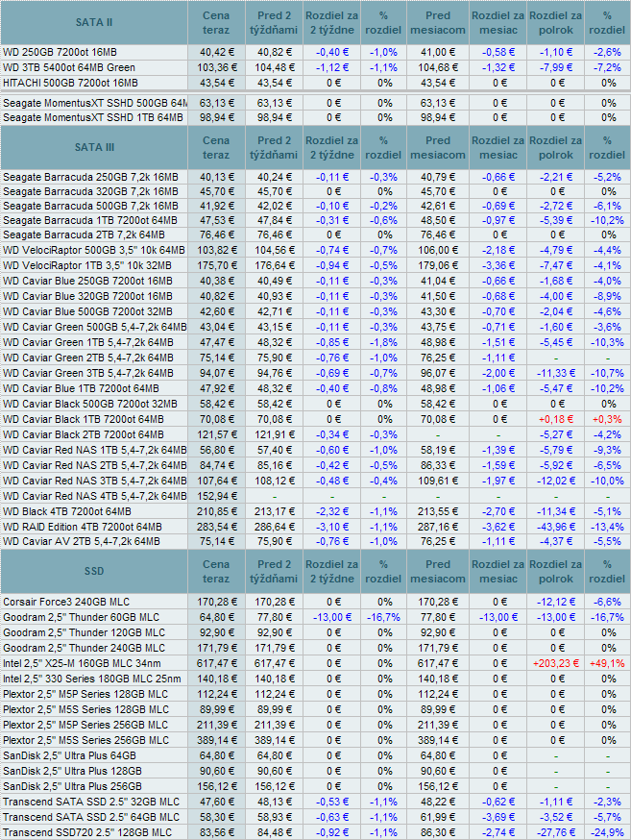Viewport: 631px width, 840px height.
Task: Click red +0,3% percentage value
Action: click(607, 419)
